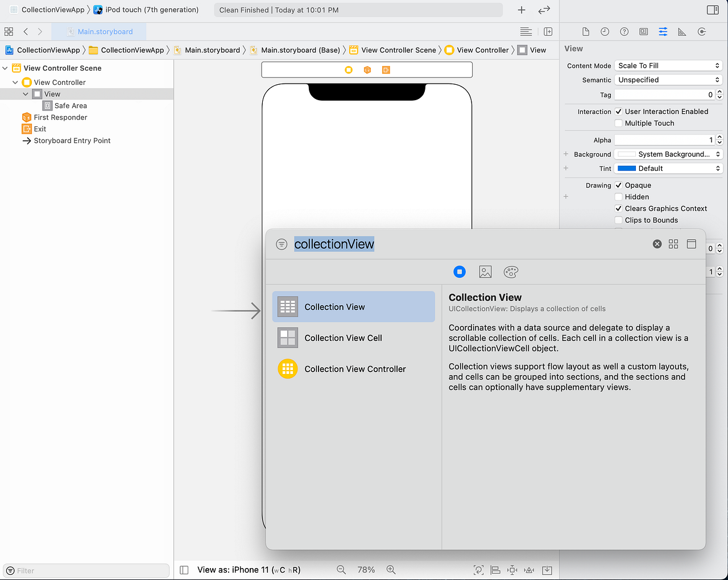The height and width of the screenshot is (580, 728).
Task: Switch to the Connections inspector
Action: click(x=701, y=31)
